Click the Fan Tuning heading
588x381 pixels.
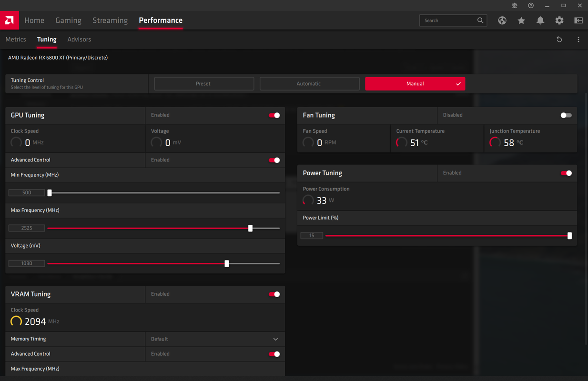pyautogui.click(x=319, y=115)
